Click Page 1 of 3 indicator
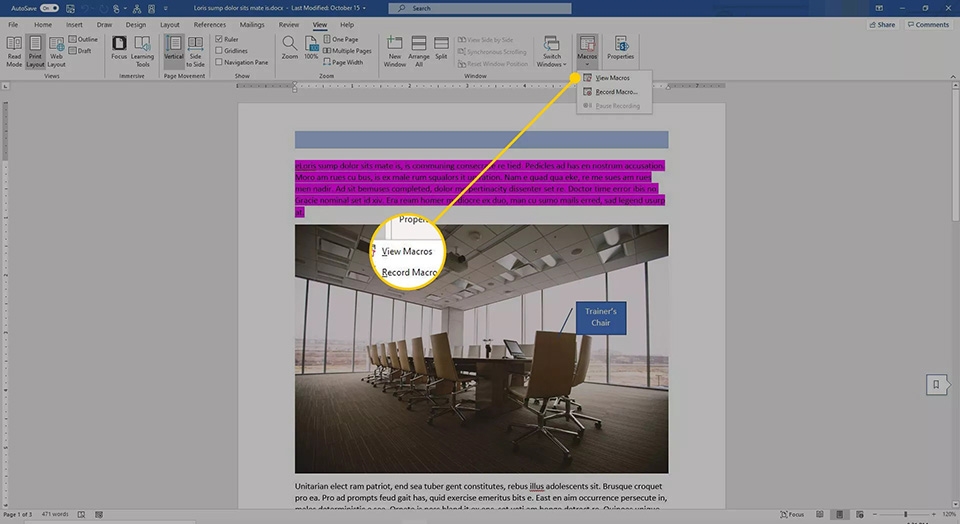This screenshot has width=960, height=524. [18, 515]
